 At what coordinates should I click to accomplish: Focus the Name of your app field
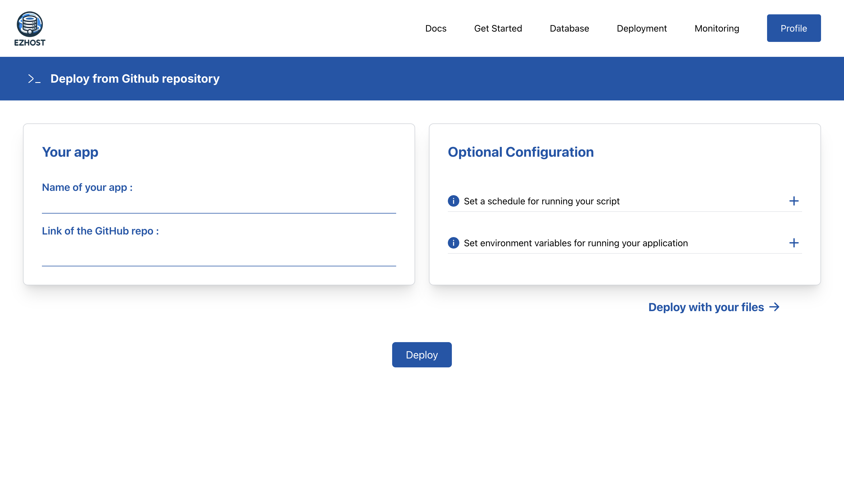(219, 205)
